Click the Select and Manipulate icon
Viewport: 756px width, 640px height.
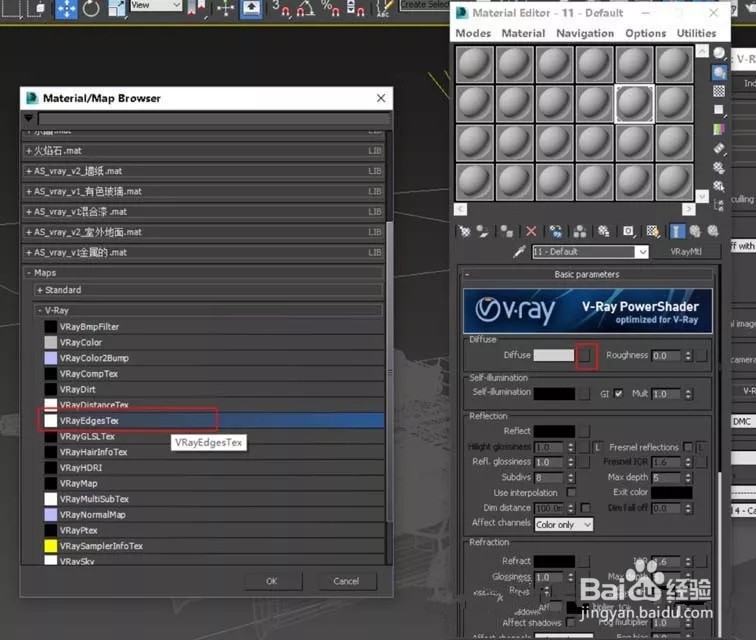point(226,8)
